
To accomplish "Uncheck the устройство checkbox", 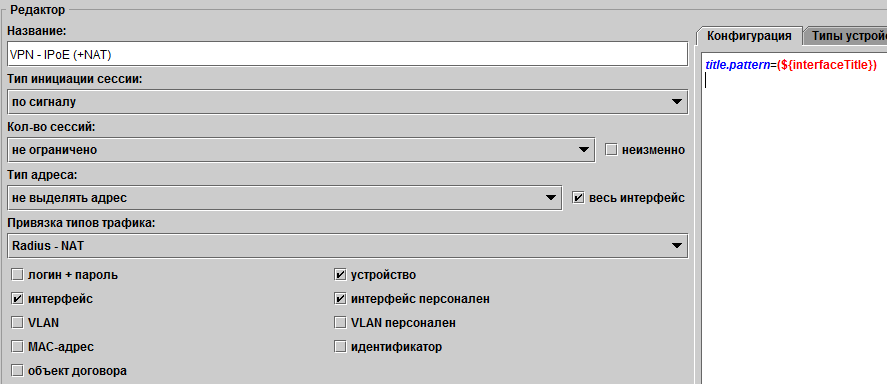I will coord(340,275).
